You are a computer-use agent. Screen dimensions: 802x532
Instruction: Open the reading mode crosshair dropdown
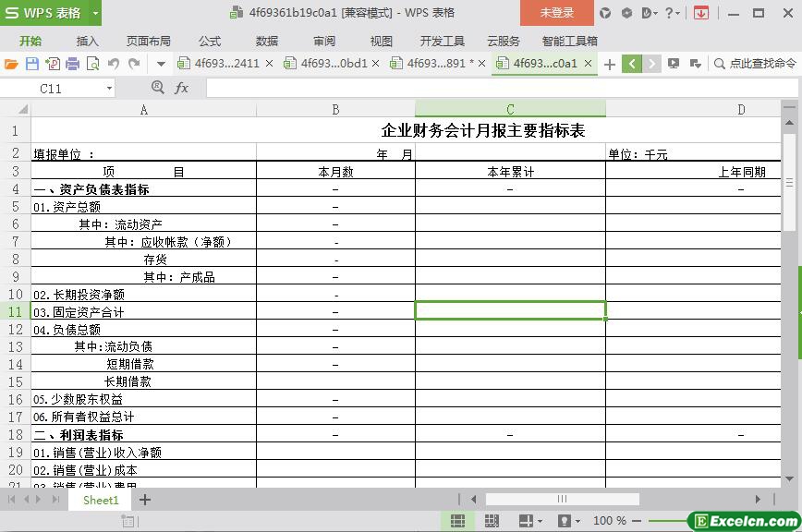(x=530, y=521)
